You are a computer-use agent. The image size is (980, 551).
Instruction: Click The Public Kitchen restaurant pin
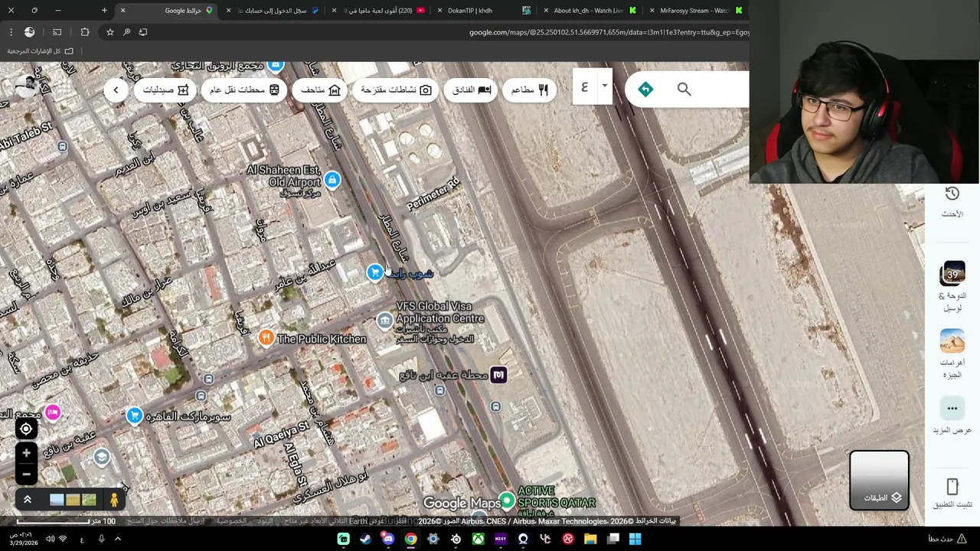coord(266,337)
